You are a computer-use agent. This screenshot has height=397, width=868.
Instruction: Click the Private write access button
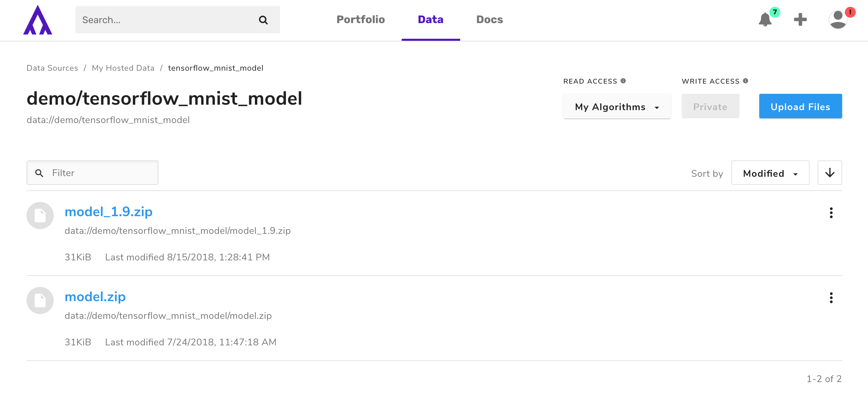pos(711,106)
